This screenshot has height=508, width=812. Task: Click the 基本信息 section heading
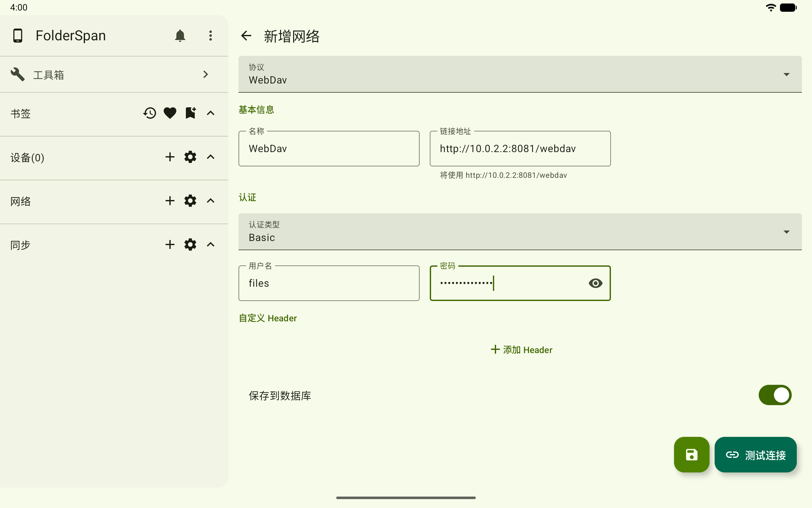click(256, 110)
